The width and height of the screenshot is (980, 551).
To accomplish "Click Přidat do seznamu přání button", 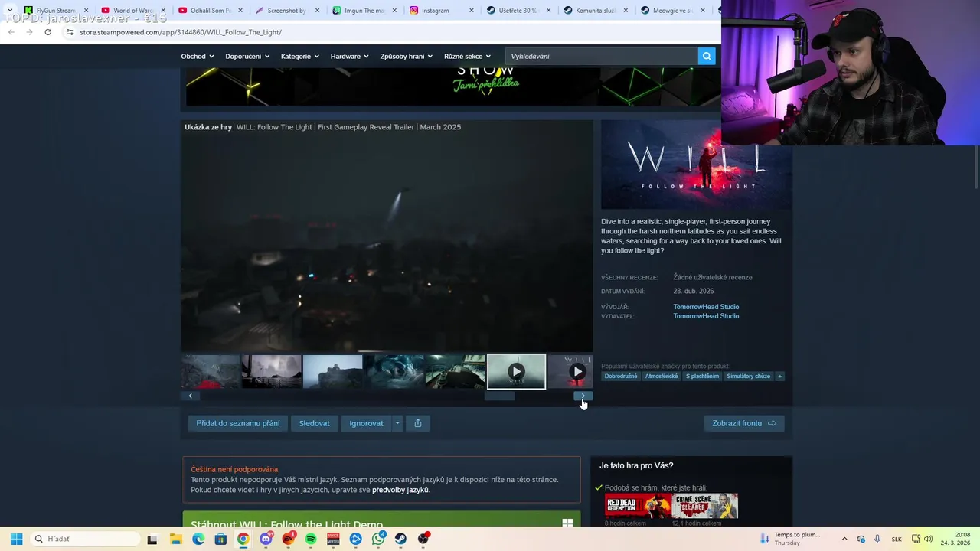I will click(237, 423).
